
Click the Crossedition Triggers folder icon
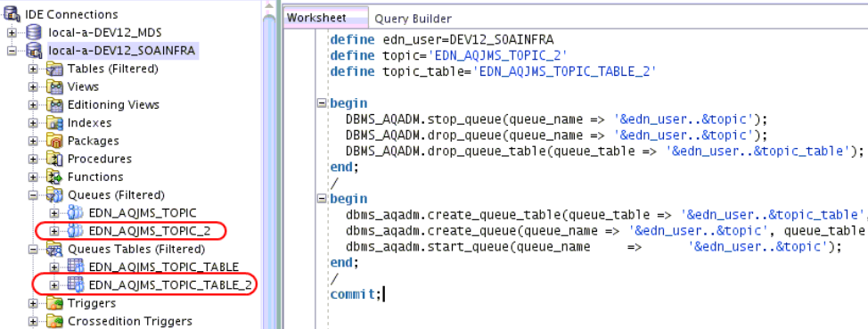(54, 321)
